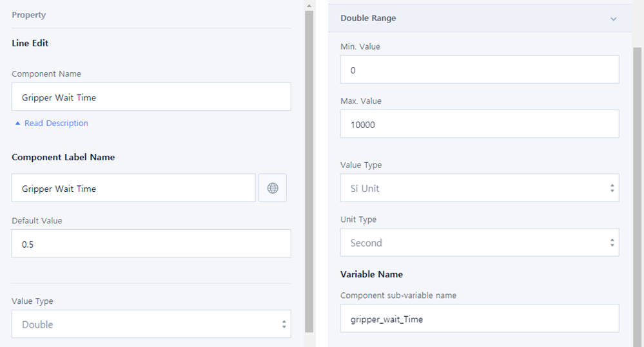Select the Max. Value field showing 10000

(480, 124)
